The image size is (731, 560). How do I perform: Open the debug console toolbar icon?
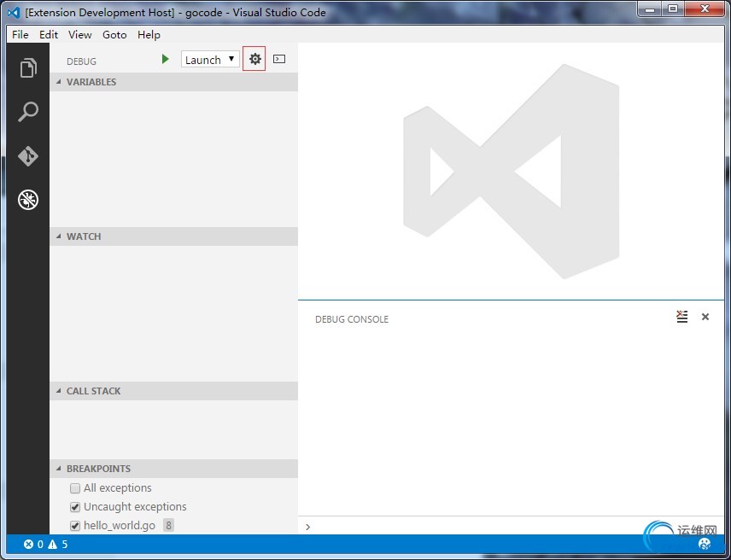pyautogui.click(x=279, y=59)
